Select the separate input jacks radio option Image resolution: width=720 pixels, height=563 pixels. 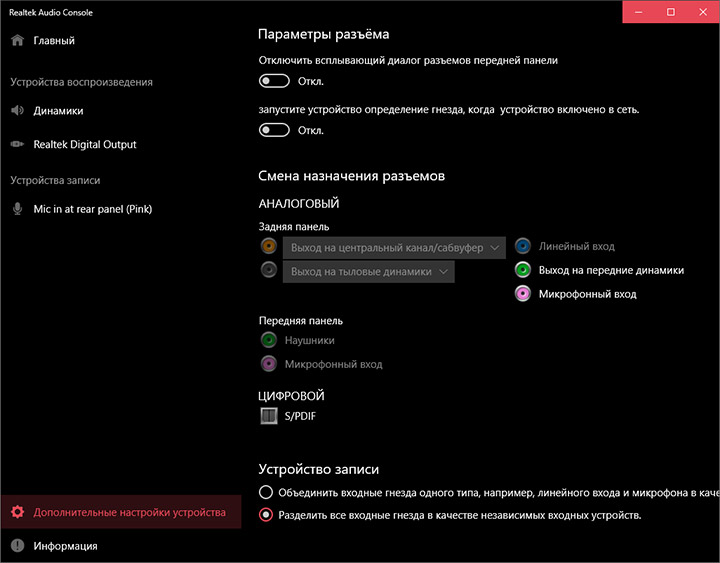265,516
